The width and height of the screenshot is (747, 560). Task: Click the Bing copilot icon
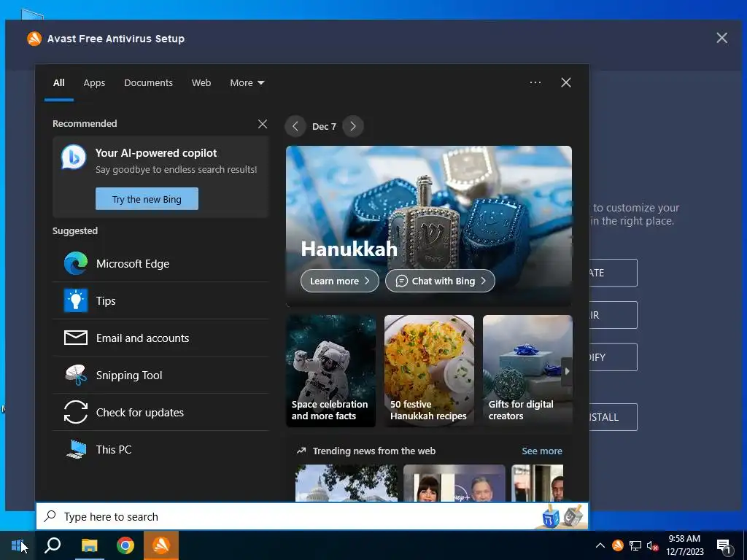point(74,157)
